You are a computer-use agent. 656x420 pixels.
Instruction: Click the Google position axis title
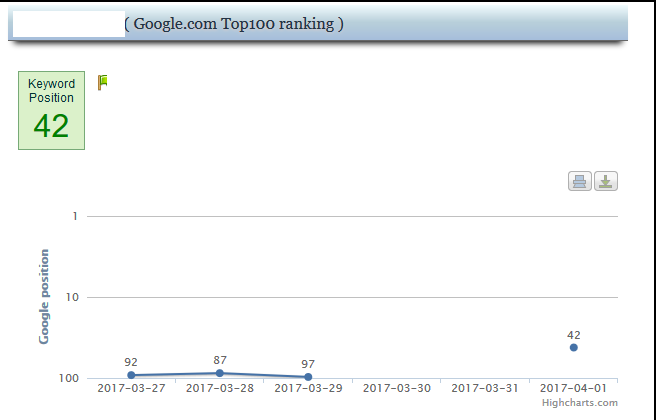click(x=44, y=297)
